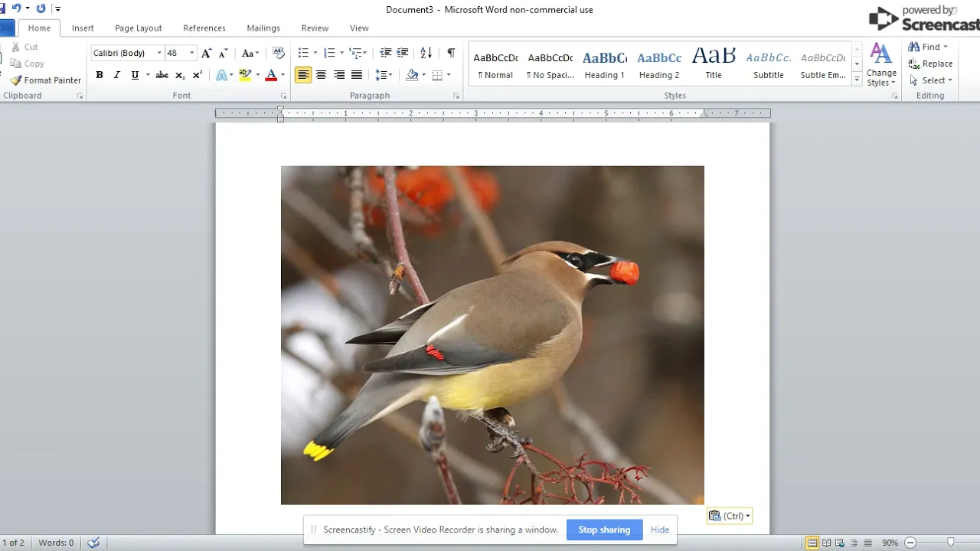The height and width of the screenshot is (551, 980).
Task: Switch to Full Screen Reading view
Action: point(826,543)
